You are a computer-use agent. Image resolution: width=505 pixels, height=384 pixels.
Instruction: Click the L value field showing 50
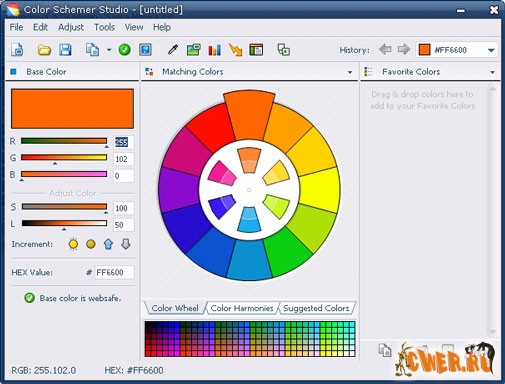124,225
